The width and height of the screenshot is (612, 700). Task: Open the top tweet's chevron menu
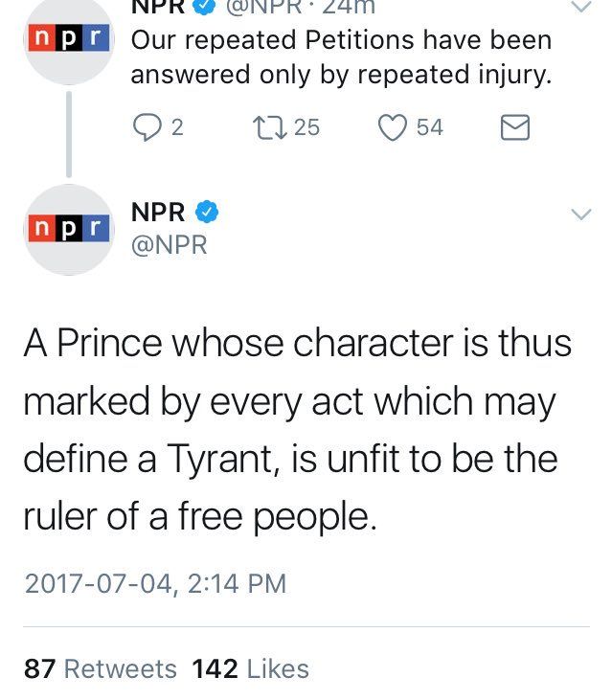click(x=581, y=8)
